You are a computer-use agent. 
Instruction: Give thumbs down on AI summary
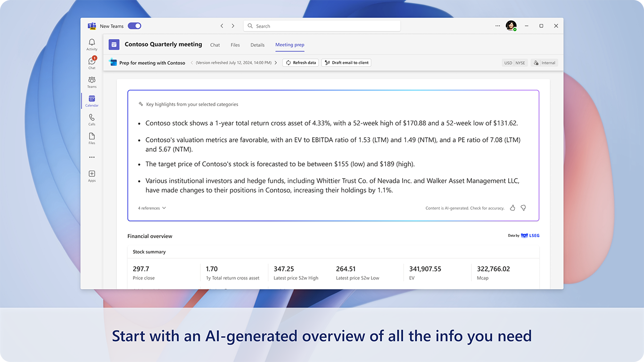click(x=523, y=208)
